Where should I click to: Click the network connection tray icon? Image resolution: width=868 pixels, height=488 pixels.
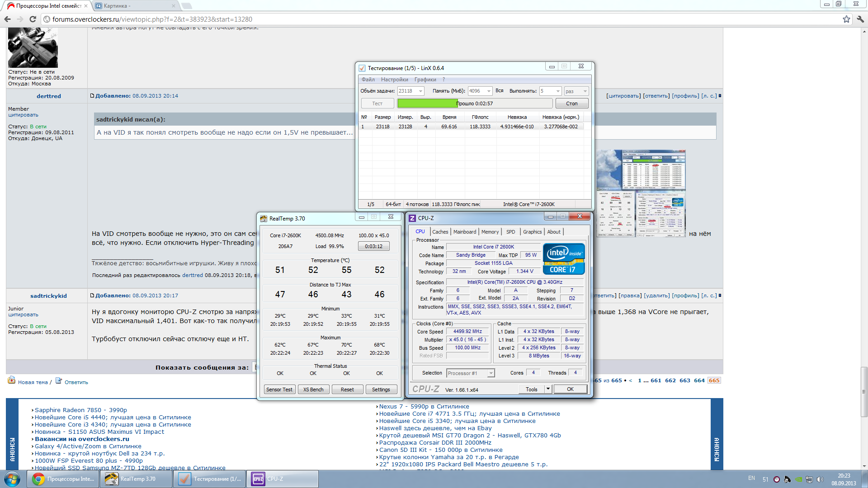click(809, 479)
